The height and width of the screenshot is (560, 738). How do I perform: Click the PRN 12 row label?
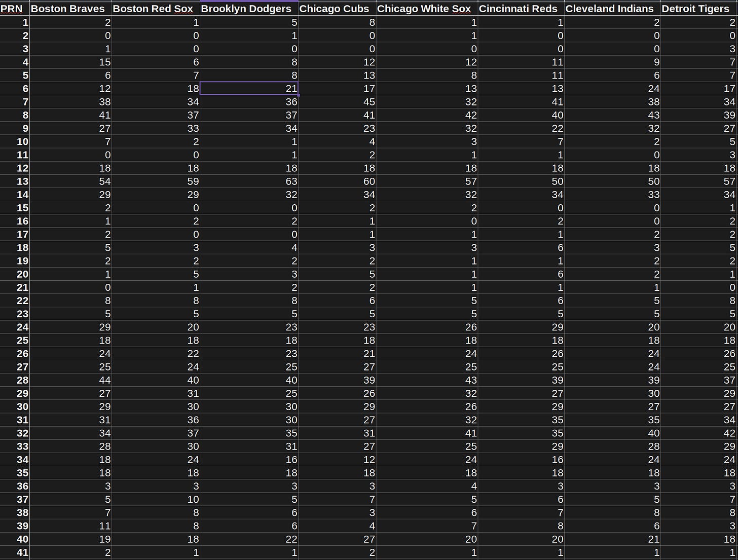15,168
